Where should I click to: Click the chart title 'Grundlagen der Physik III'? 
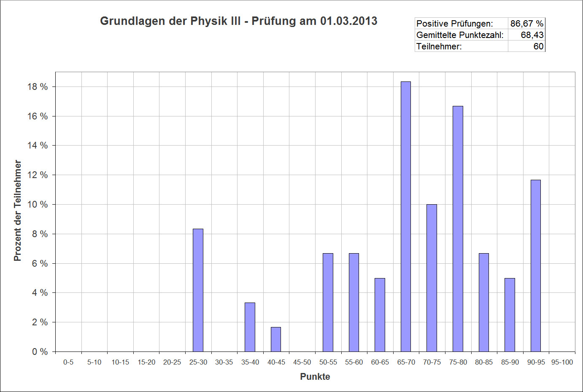[238, 21]
